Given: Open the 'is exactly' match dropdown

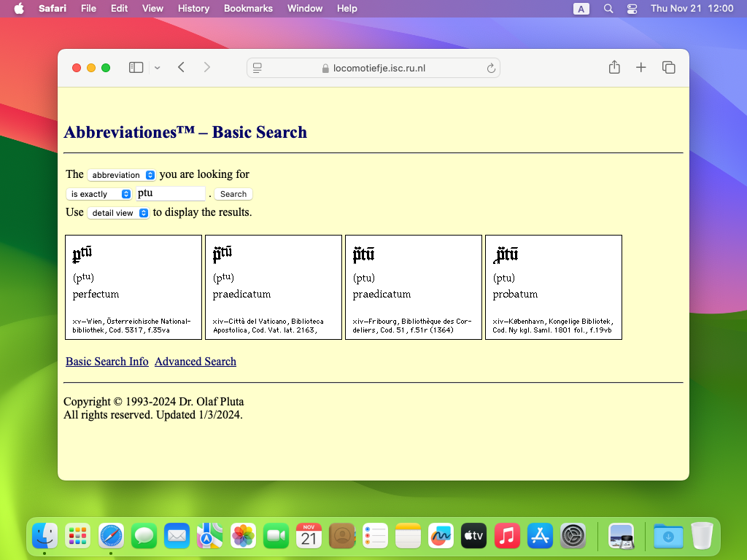Looking at the screenshot, I should pyautogui.click(x=99, y=194).
